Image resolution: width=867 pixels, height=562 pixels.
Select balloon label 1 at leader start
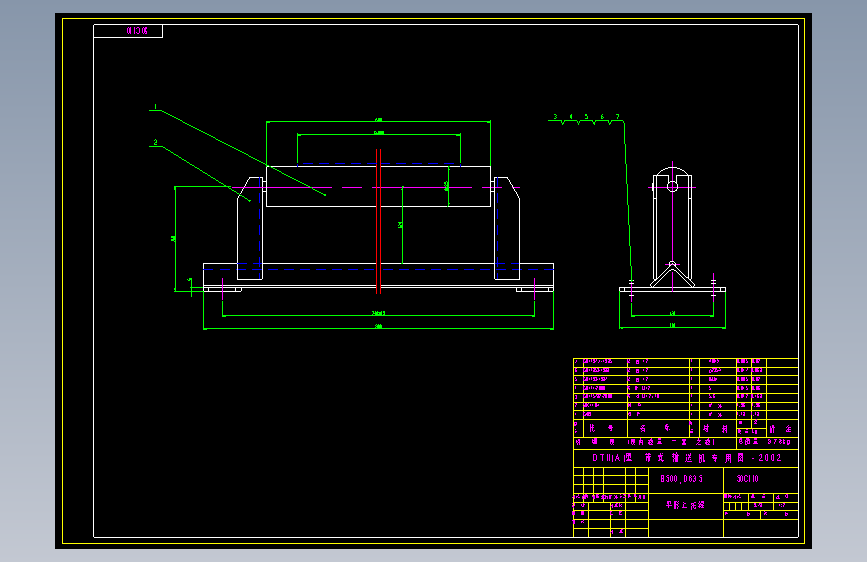(155, 107)
